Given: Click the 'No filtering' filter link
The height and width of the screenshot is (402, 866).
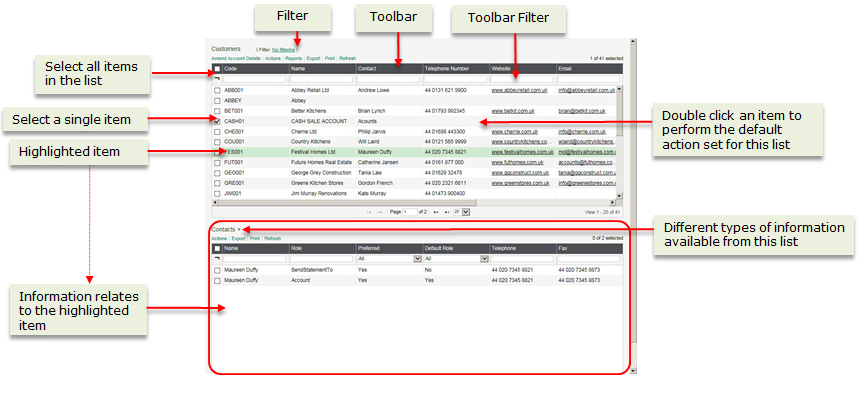Looking at the screenshot, I should coord(284,49).
